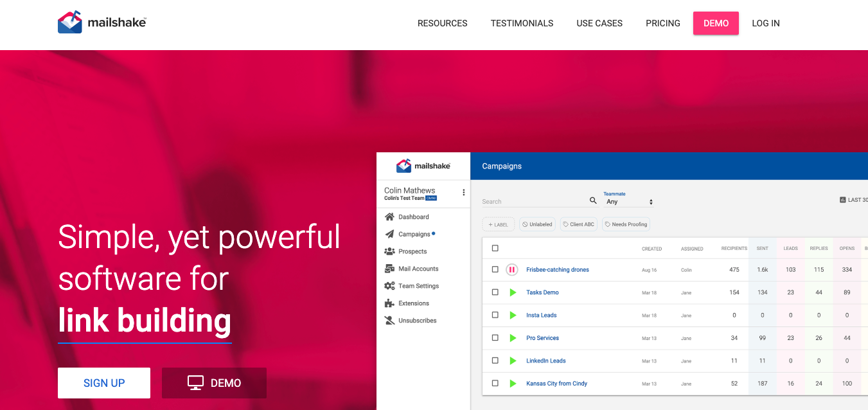
Task: Check the Frisbee-catching drones row checkbox
Action: pos(495,270)
